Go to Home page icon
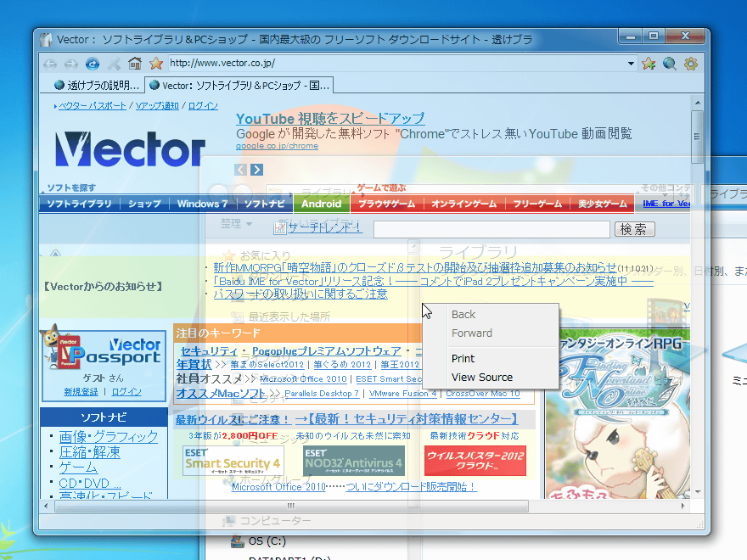747x560 pixels. (135, 64)
